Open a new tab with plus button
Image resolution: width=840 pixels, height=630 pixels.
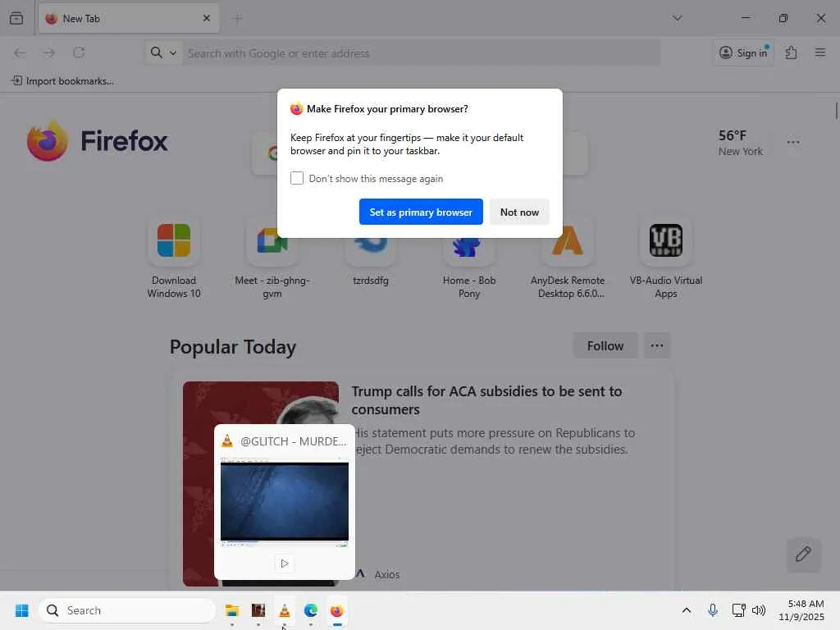[237, 19]
